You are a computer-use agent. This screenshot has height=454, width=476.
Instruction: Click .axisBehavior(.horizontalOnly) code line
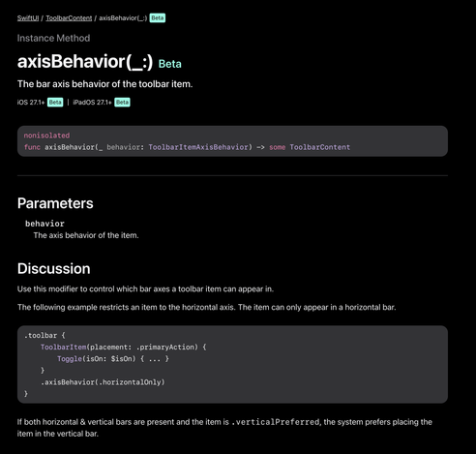click(x=103, y=382)
